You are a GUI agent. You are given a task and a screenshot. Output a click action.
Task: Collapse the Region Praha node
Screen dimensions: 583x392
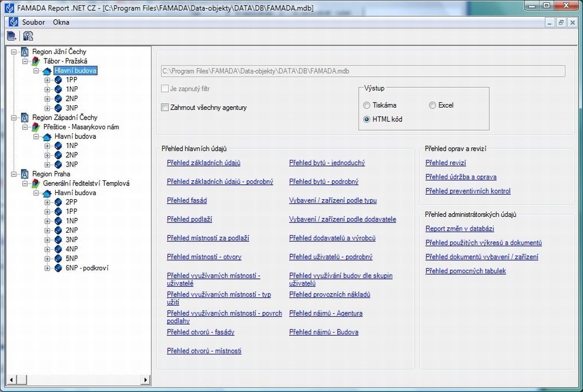[14, 174]
